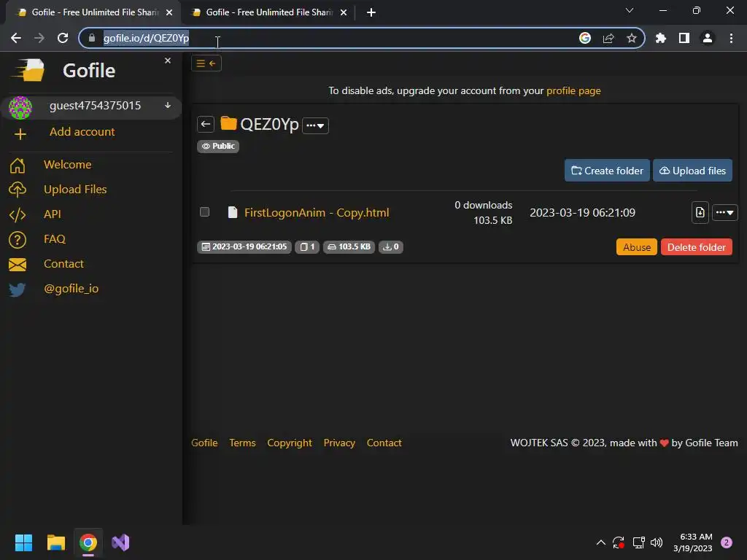Click the Twitter bird icon

(x=18, y=289)
